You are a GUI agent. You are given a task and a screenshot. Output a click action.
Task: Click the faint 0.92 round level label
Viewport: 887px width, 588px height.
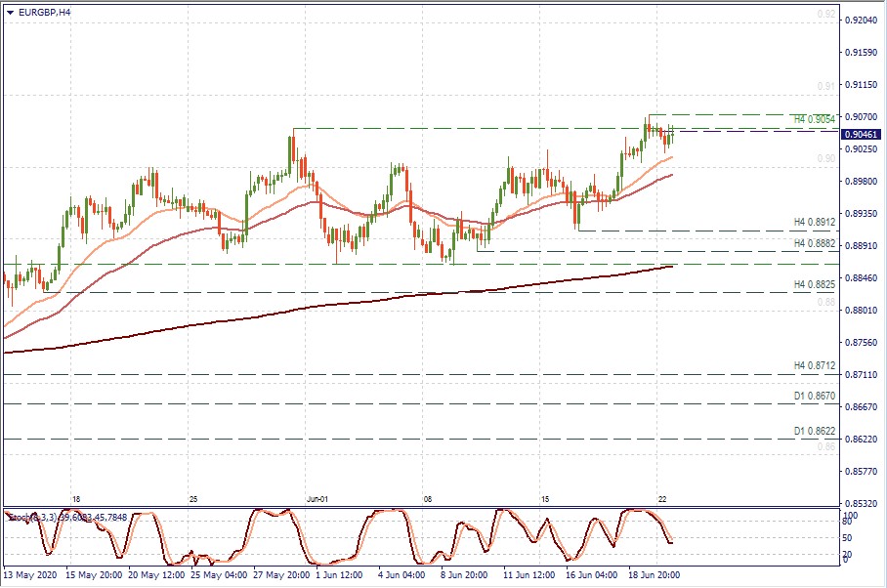[x=826, y=15]
